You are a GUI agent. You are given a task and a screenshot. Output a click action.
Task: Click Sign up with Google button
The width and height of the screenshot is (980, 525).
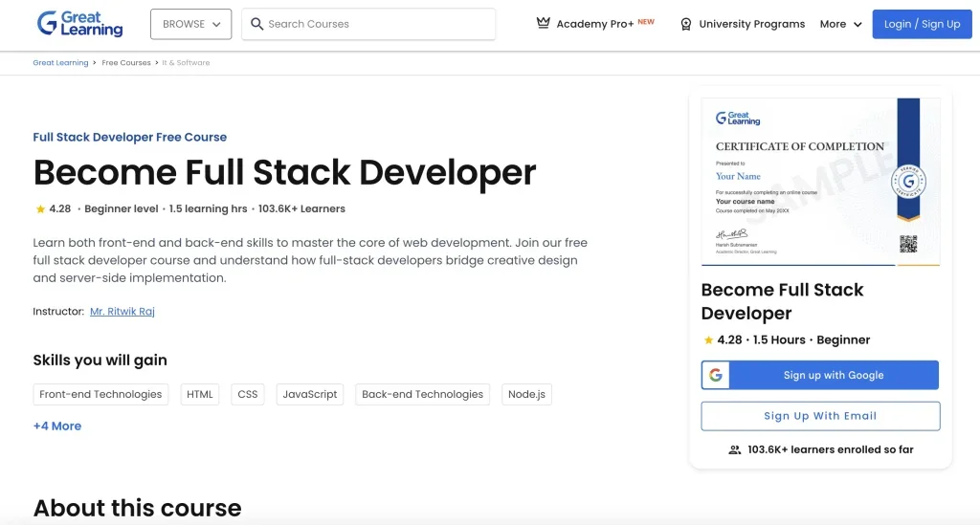[x=820, y=375]
